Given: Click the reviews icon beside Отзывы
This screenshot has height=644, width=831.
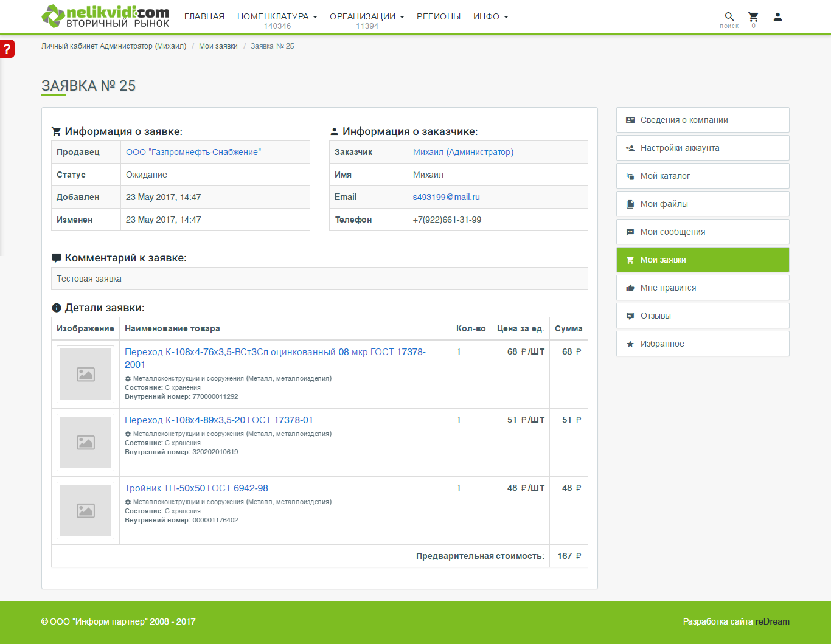Looking at the screenshot, I should point(630,316).
